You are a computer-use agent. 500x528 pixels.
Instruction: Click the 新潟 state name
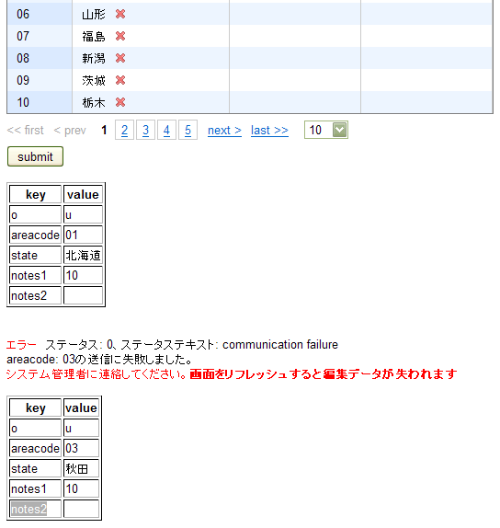click(94, 58)
